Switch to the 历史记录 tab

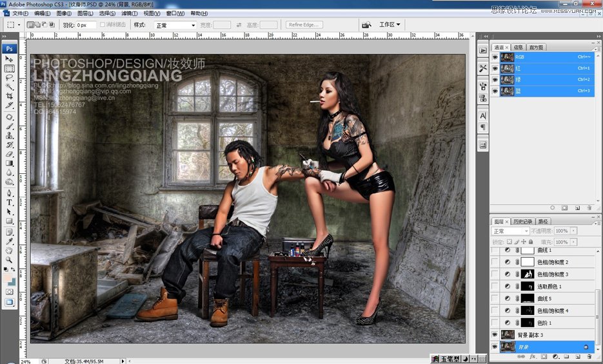520,222
